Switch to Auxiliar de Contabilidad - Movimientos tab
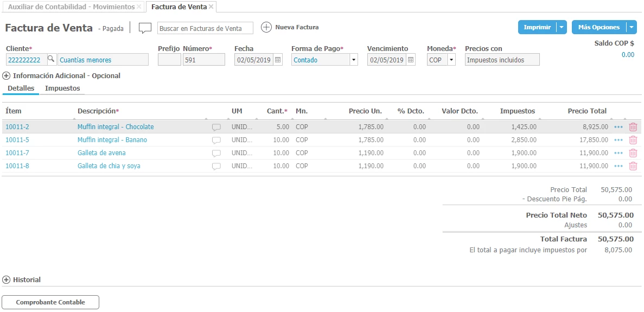 point(71,7)
